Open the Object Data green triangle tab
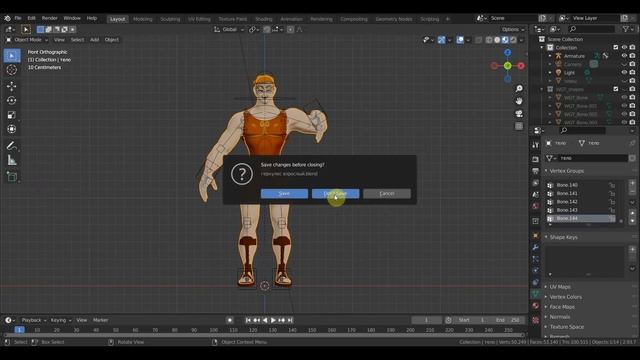Image resolution: width=640 pixels, height=360 pixels. [x=536, y=294]
